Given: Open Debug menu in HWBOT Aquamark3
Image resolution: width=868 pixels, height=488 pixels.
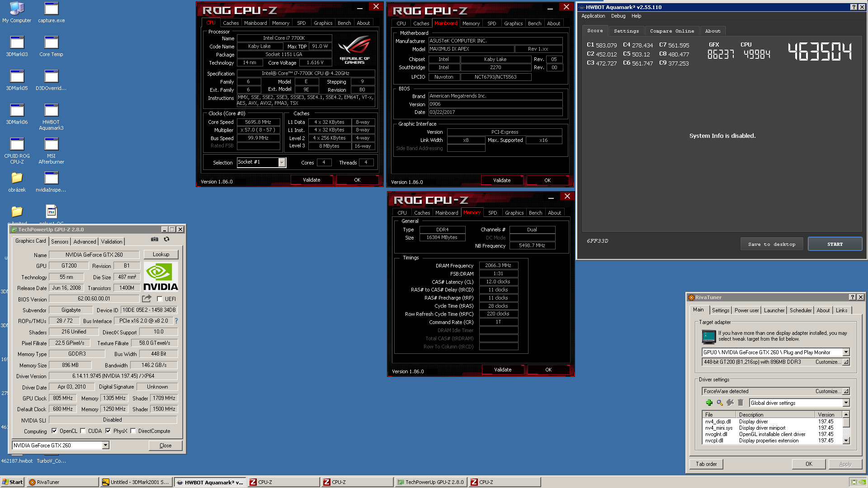Looking at the screenshot, I should tap(618, 16).
